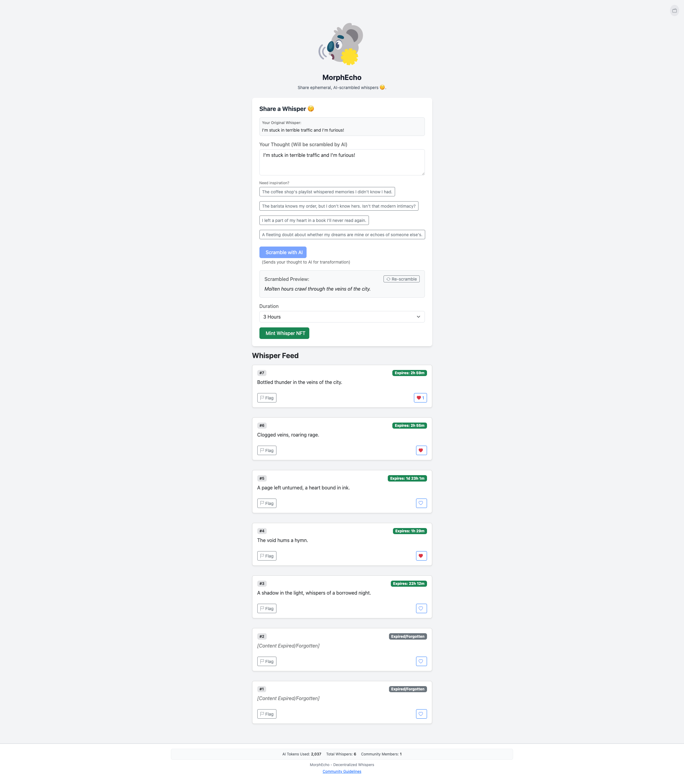This screenshot has height=784, width=684.
Task: Flag whisper #5 about the unturned page
Action: (266, 503)
